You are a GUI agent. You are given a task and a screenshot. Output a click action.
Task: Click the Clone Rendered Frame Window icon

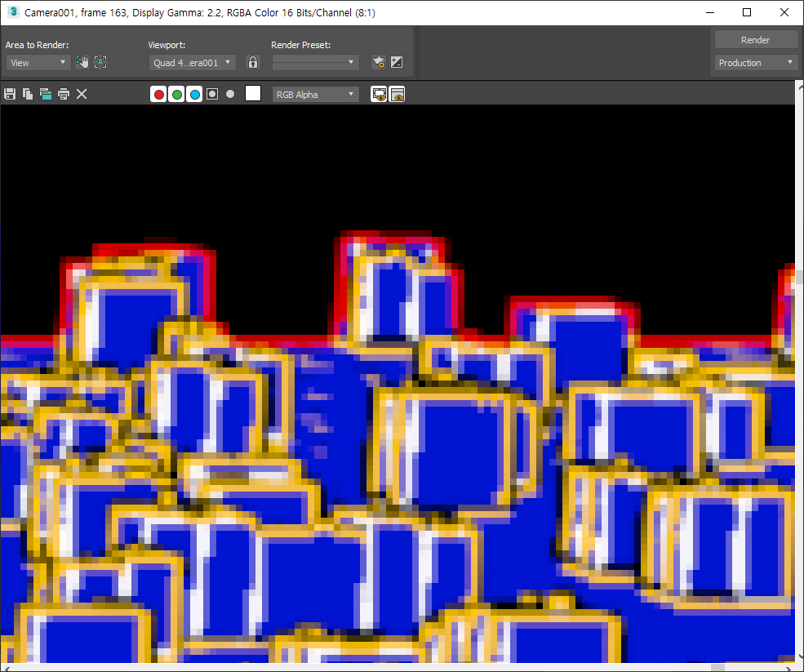46,94
